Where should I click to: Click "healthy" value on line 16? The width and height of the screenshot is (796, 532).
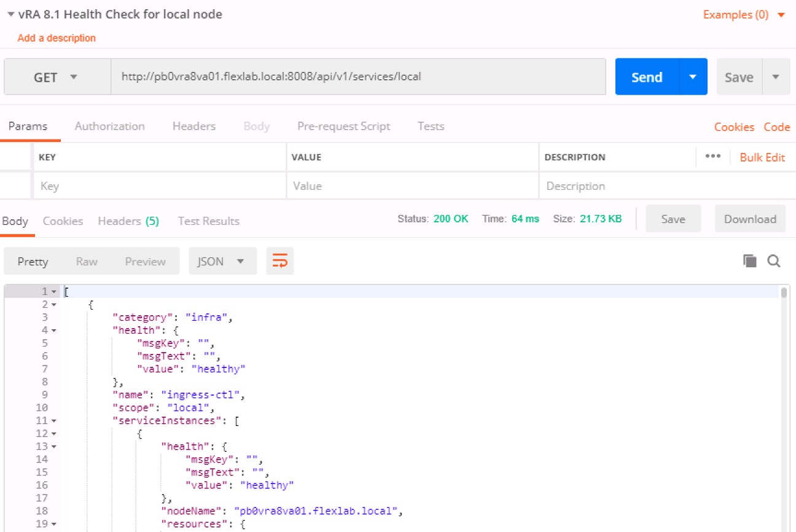[x=267, y=485]
